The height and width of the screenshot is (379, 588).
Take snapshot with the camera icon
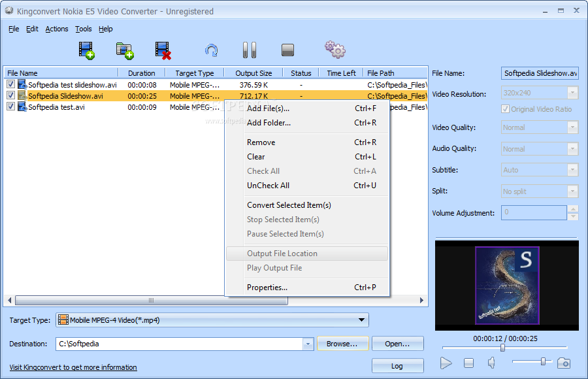tap(564, 363)
